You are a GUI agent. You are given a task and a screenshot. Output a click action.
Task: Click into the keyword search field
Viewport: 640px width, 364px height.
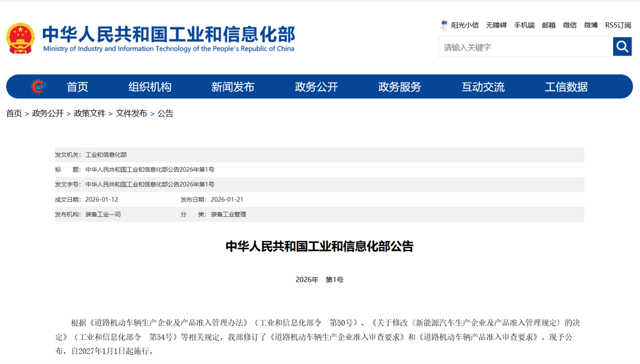(525, 47)
